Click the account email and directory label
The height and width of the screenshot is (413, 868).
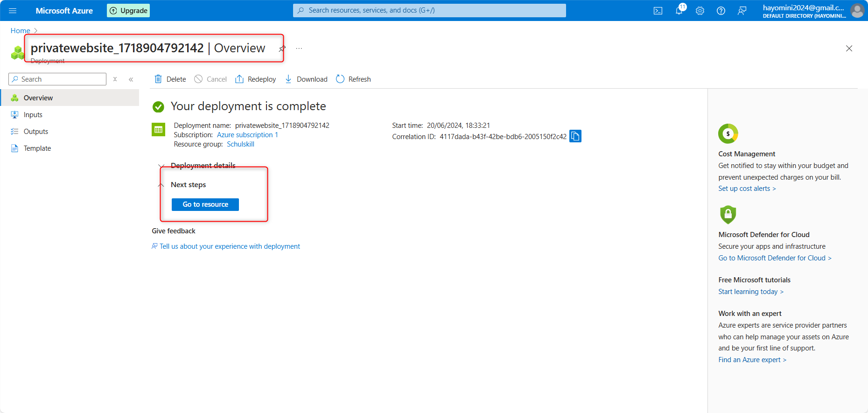coord(804,11)
